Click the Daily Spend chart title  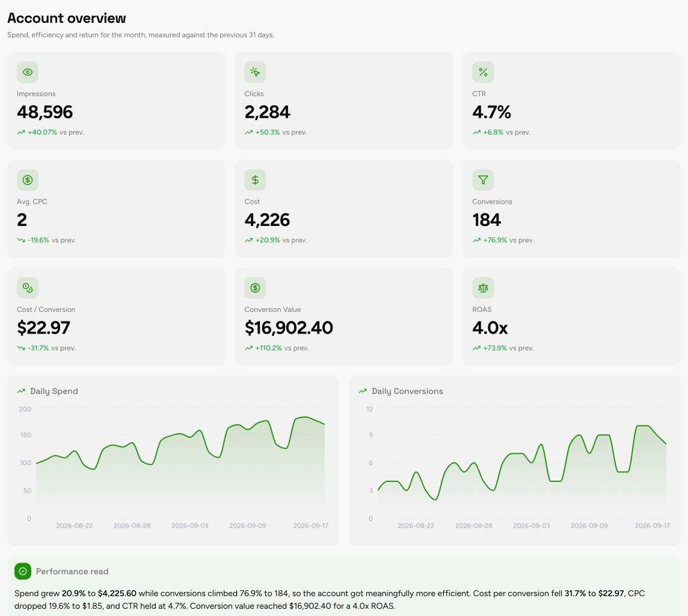54,391
